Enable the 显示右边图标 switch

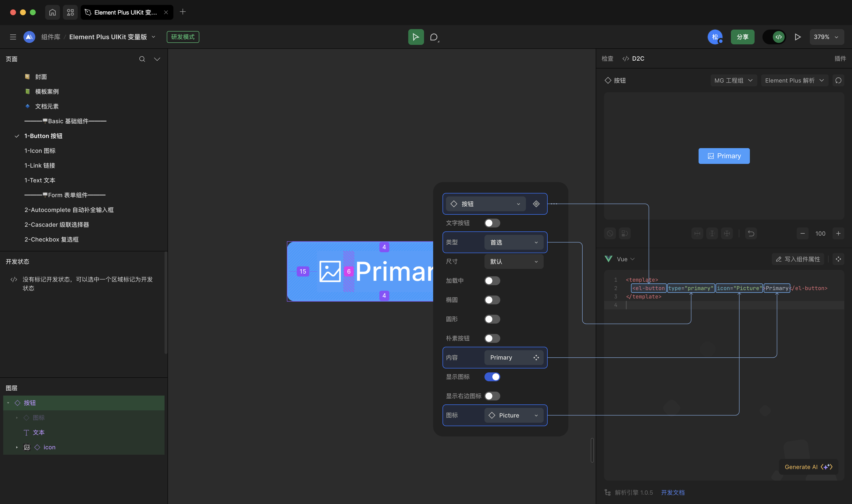492,396
